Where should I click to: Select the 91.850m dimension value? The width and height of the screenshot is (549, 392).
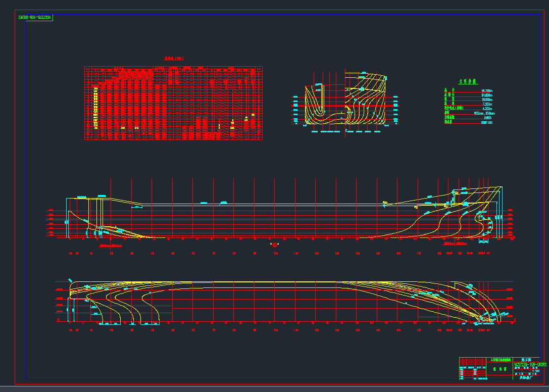(x=487, y=95)
